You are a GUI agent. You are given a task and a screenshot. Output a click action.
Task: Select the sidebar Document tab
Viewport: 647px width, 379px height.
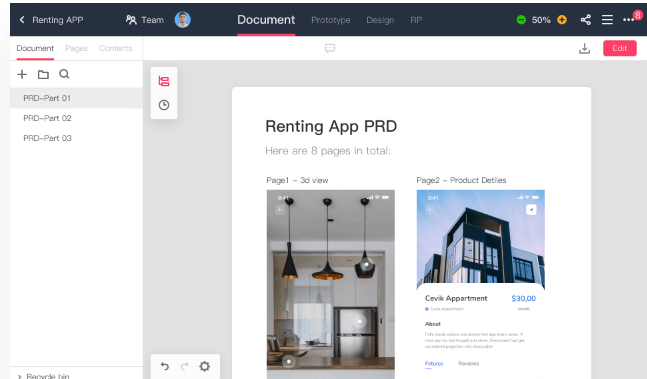[x=35, y=48]
